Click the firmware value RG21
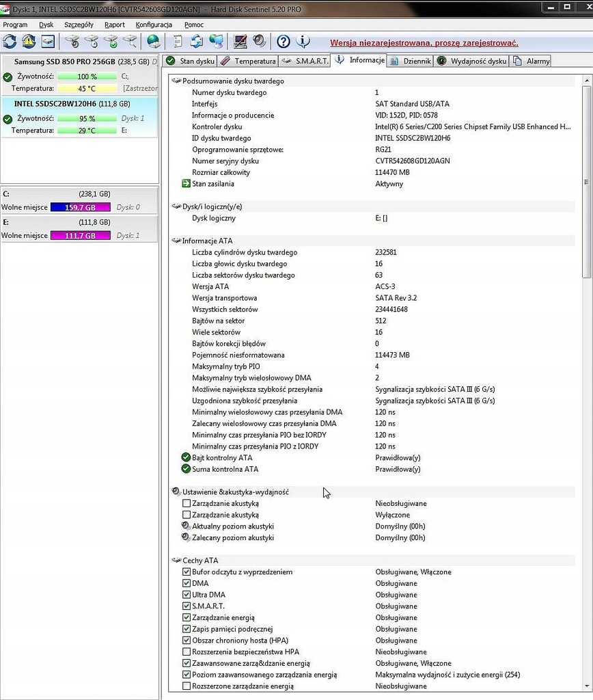This screenshot has width=593, height=700. (x=383, y=150)
